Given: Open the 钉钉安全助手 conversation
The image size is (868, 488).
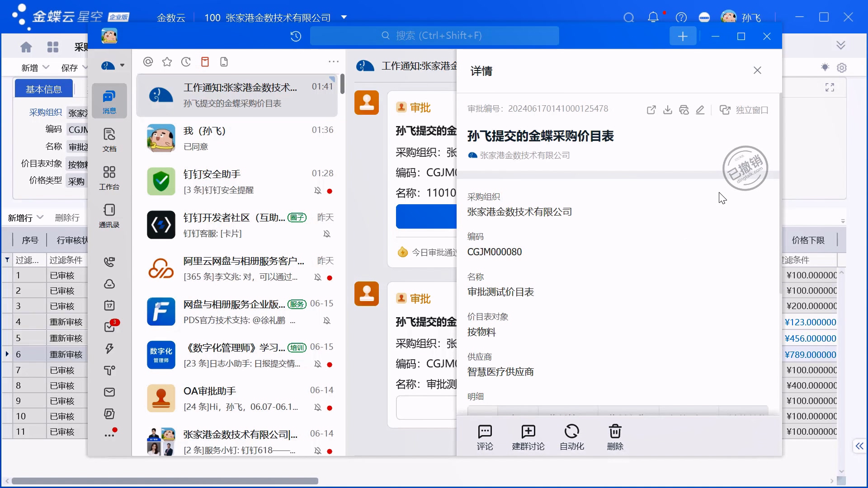Looking at the screenshot, I should pos(236,182).
